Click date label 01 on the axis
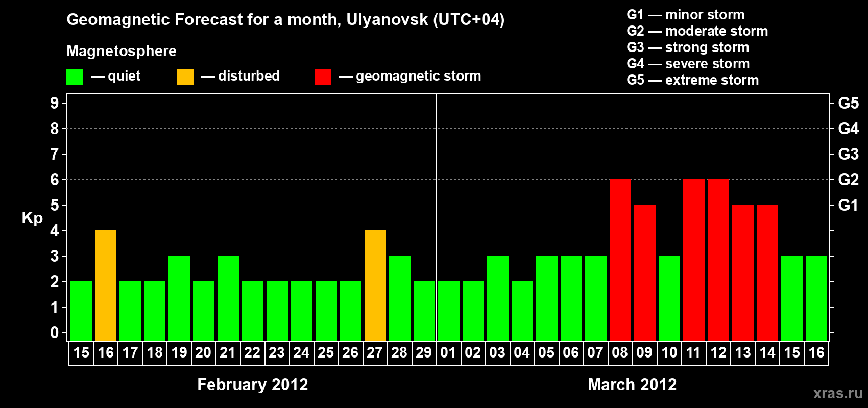The width and height of the screenshot is (868, 408). click(x=448, y=353)
